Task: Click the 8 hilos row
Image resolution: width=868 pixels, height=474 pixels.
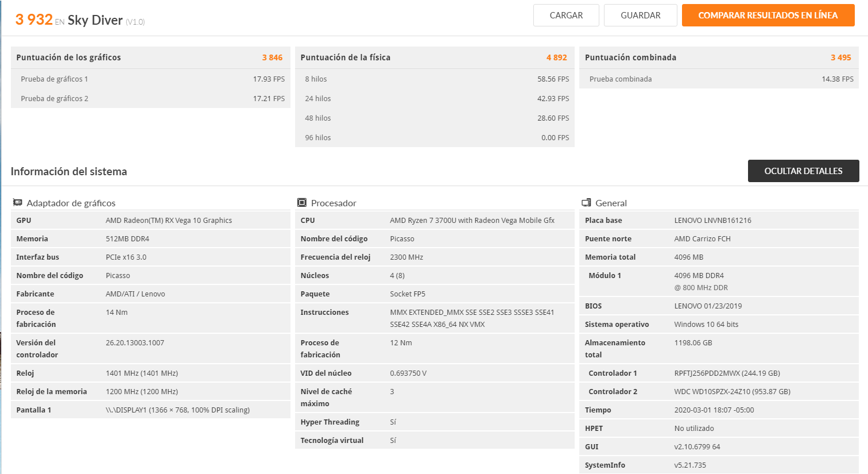Action: [x=435, y=79]
